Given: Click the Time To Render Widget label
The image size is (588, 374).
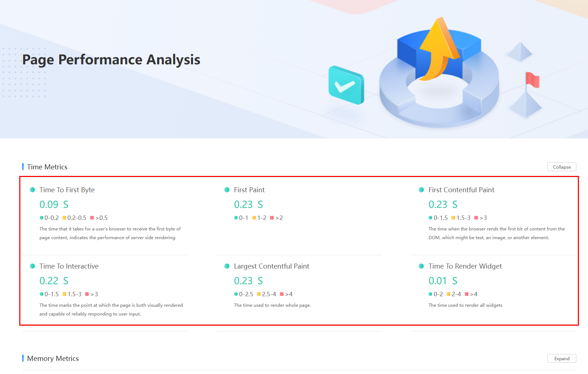Looking at the screenshot, I should pos(465,266).
